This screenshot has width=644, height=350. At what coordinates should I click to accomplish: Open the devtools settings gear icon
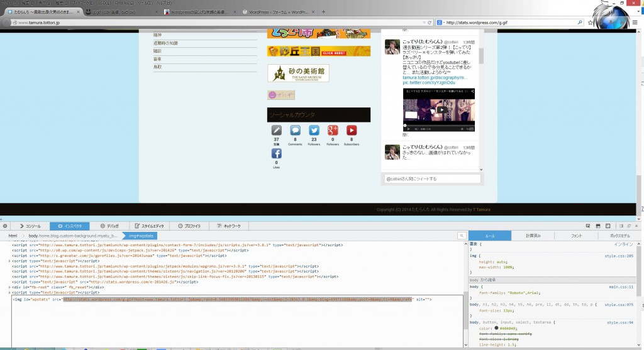tap(5, 226)
